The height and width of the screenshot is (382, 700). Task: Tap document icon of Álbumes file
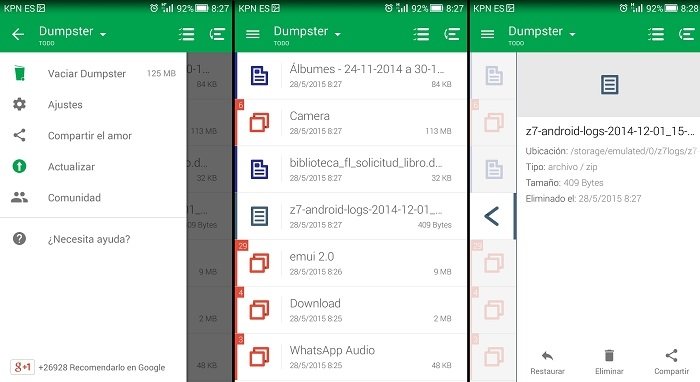click(259, 75)
